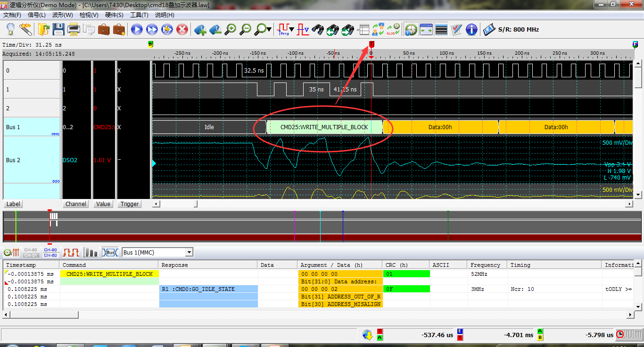Click the Trig waveform trigger icon
Screen dimensions: 644x347
[283, 29]
